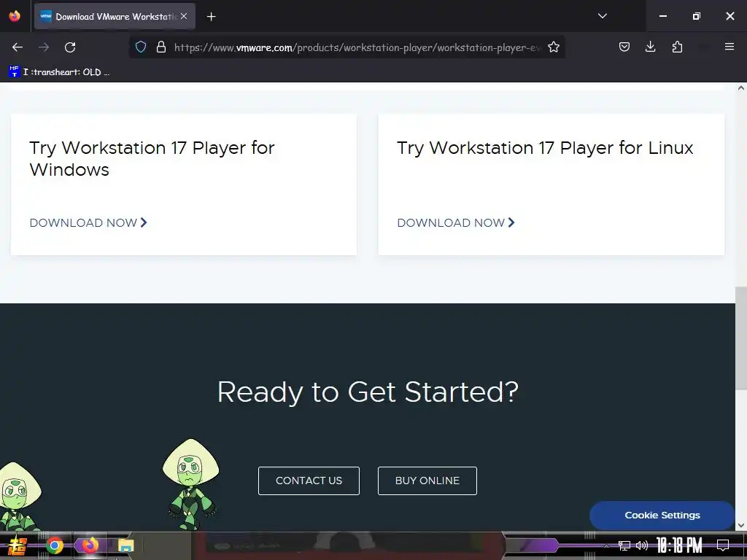Open the tracking protection shield icon

[x=141, y=47]
